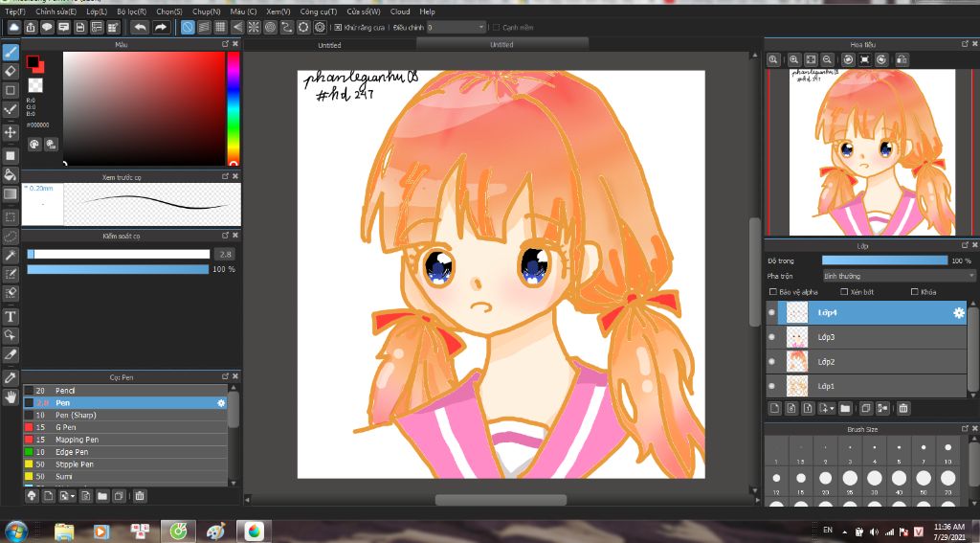The image size is (980, 543).
Task: Turn on the curve snap guide
Action: (287, 27)
